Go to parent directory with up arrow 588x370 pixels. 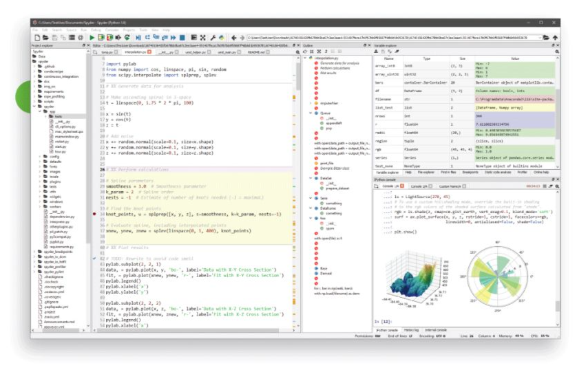pyautogui.click(x=555, y=38)
